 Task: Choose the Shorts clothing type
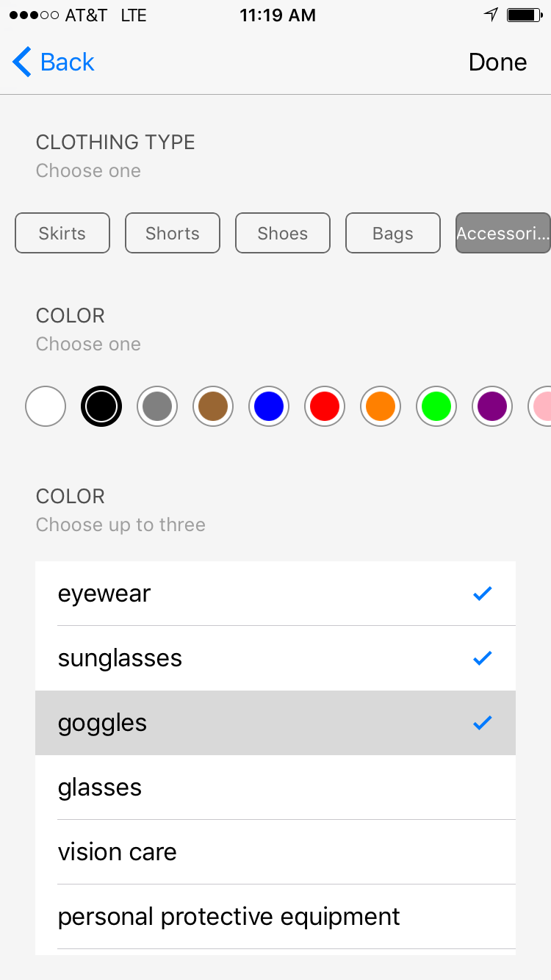coord(173,234)
